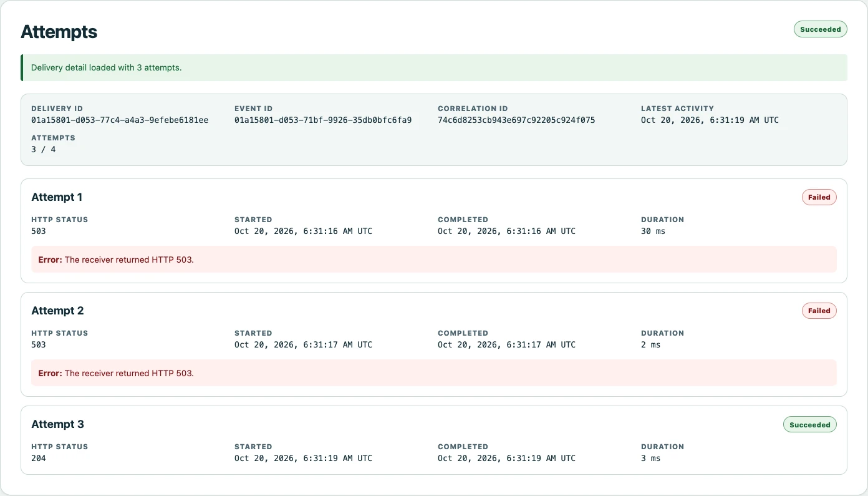The width and height of the screenshot is (868, 496).
Task: Click the "Failed" badge on Attempt 2
Action: click(819, 311)
